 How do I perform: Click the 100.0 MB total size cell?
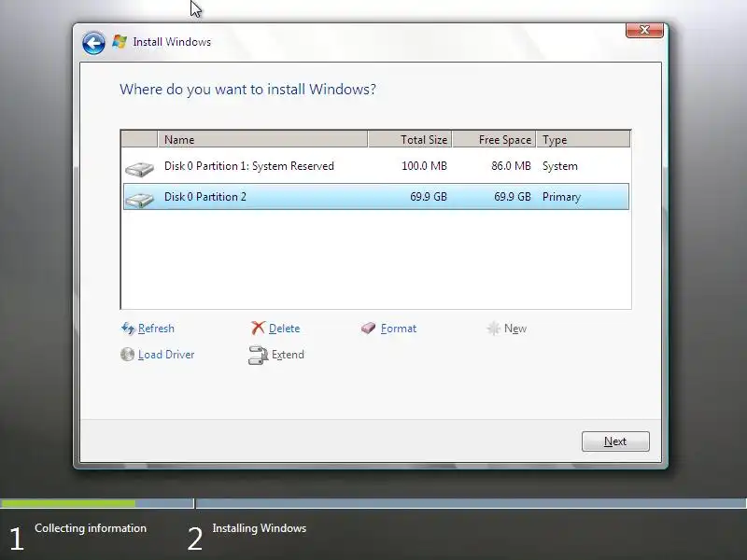(424, 166)
